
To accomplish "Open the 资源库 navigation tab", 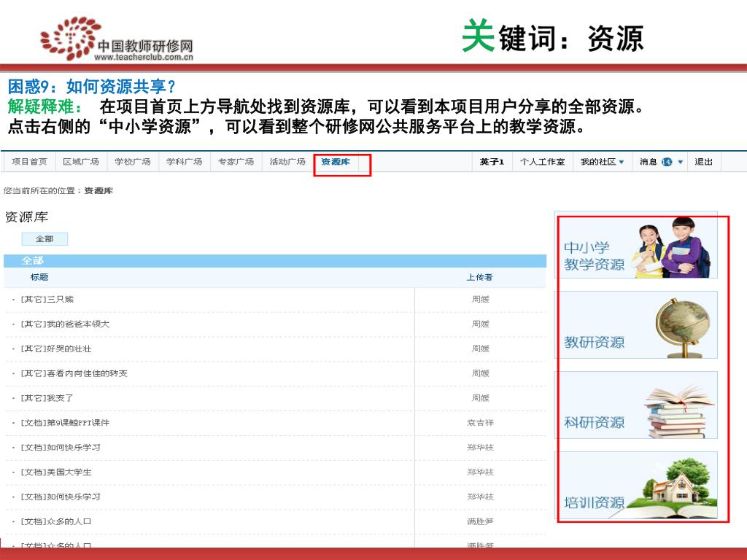I will tap(336, 162).
